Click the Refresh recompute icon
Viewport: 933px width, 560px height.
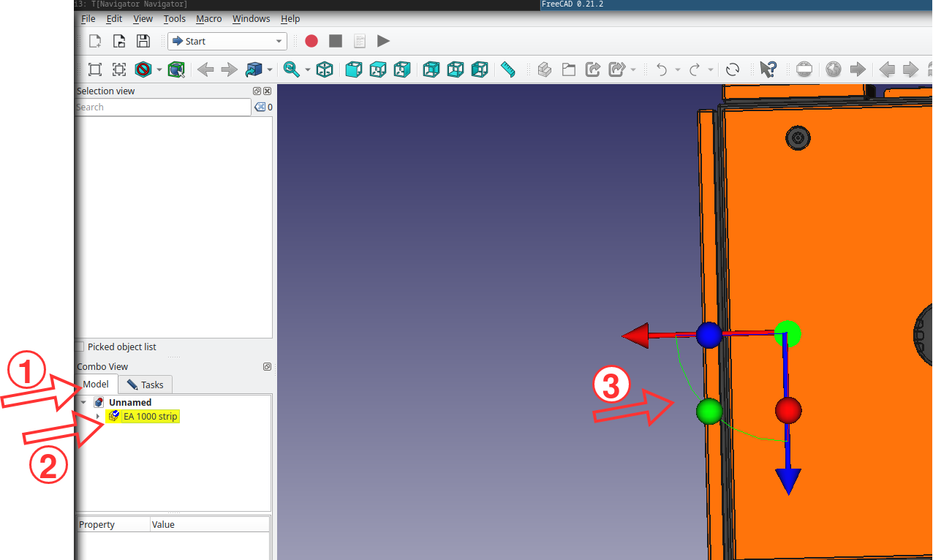733,69
